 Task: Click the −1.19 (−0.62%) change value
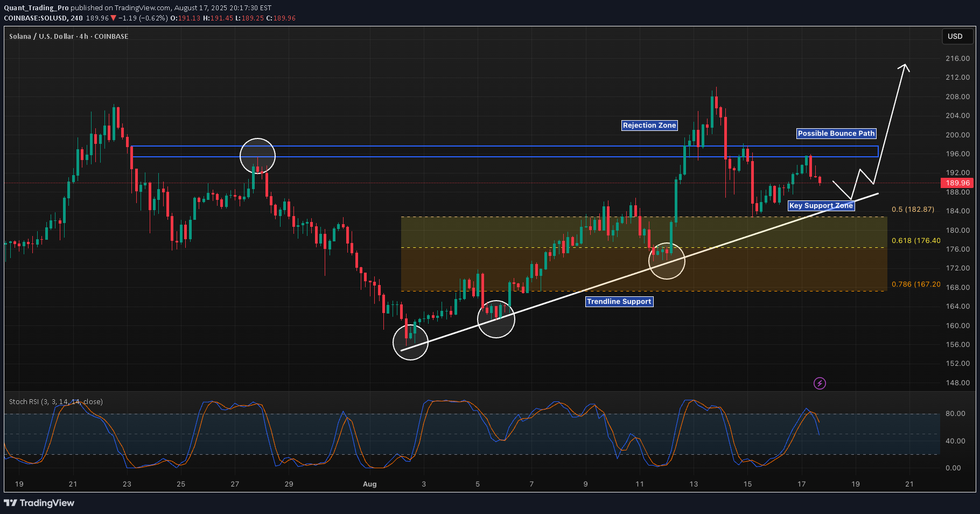[143, 18]
